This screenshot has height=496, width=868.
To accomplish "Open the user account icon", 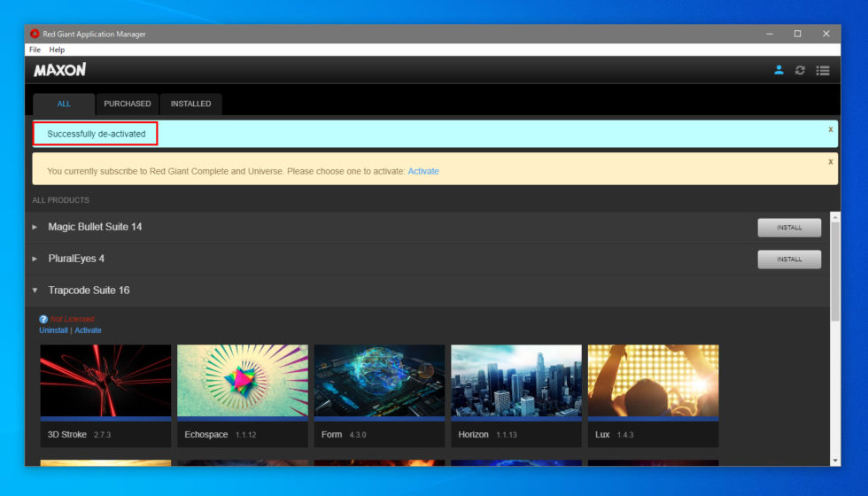I will pyautogui.click(x=779, y=70).
